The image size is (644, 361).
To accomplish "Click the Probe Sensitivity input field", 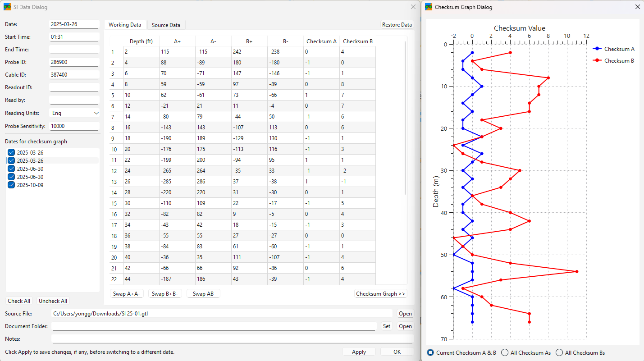I will click(x=74, y=127).
